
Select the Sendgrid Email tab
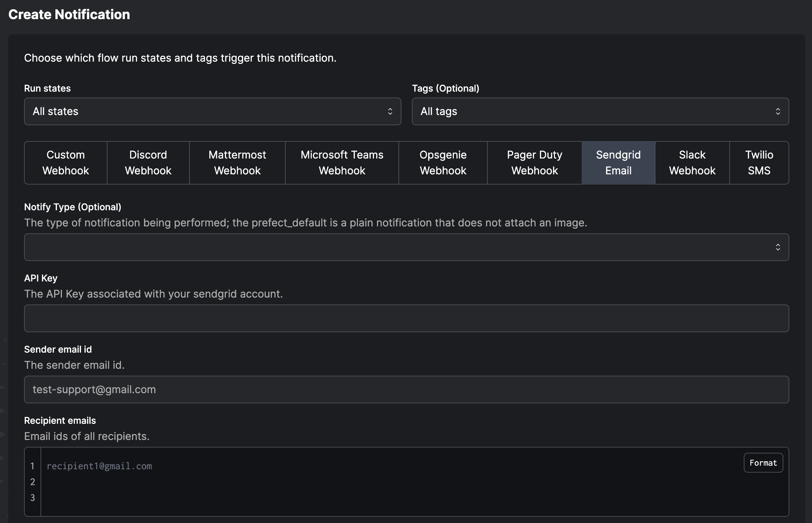click(x=618, y=163)
